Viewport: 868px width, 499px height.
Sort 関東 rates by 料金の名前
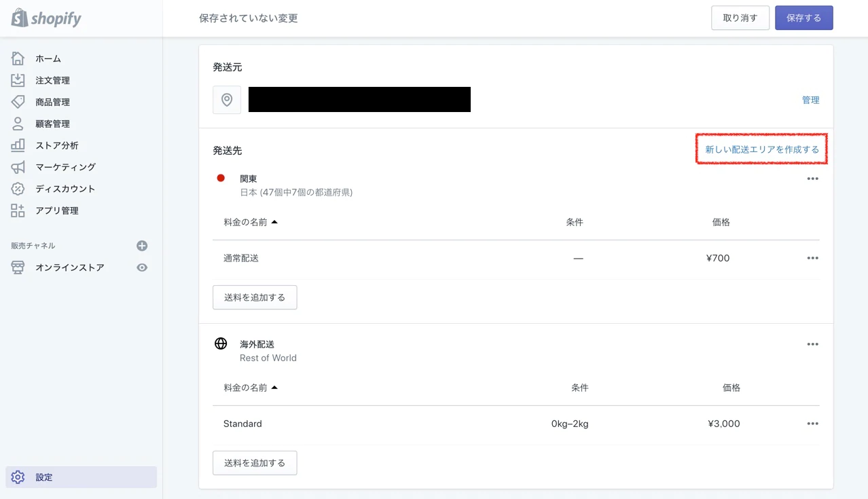tap(251, 222)
